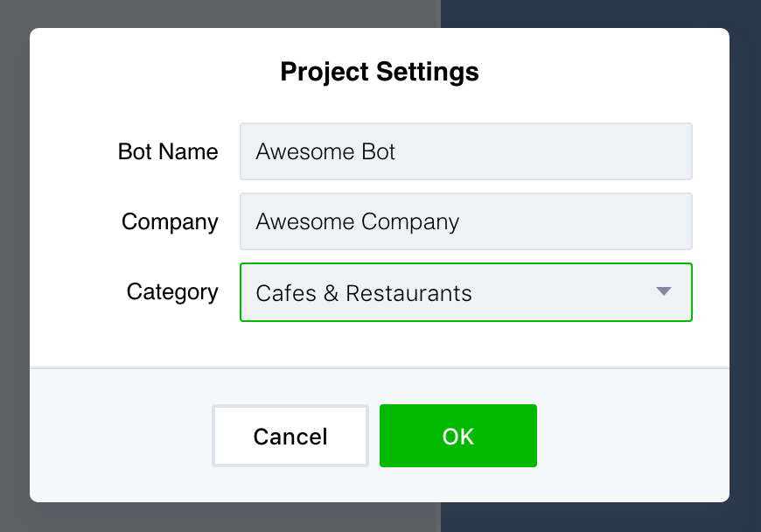Select the Awesome Company text box
The width and height of the screenshot is (761, 532).
tap(466, 221)
